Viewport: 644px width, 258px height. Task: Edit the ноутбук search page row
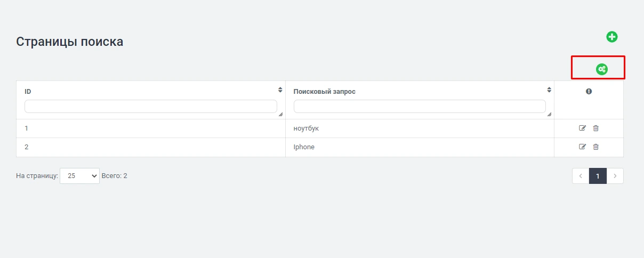[582, 128]
